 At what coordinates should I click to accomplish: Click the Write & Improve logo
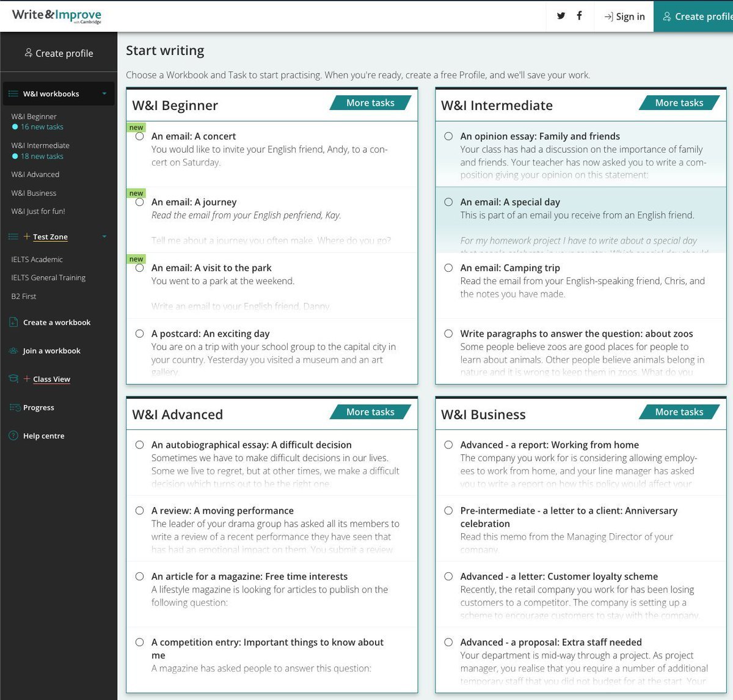(x=57, y=16)
